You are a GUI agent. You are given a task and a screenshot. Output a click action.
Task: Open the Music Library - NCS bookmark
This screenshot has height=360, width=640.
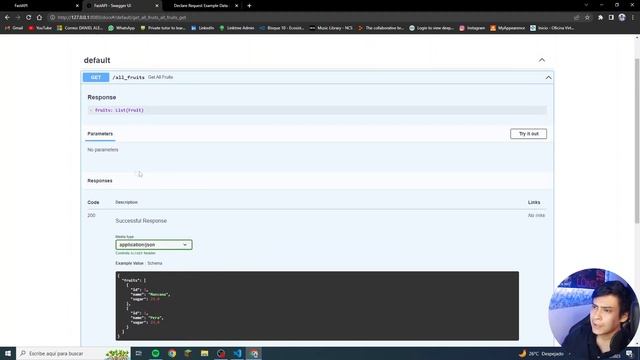pyautogui.click(x=331, y=28)
